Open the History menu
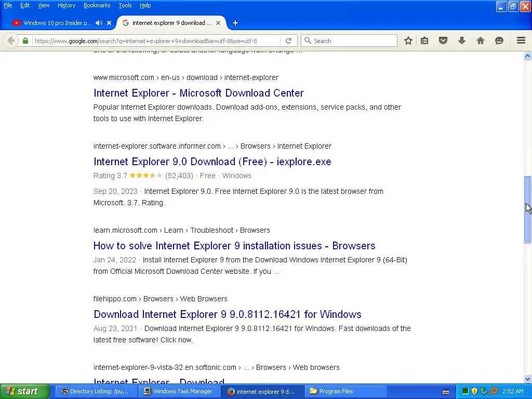Screen dimensions: 532x399 66,5
